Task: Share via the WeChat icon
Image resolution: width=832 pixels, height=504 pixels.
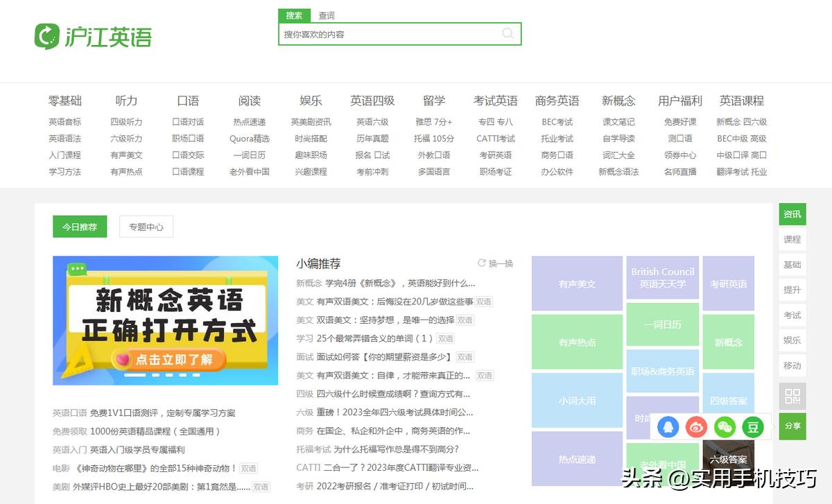Action: tap(725, 428)
